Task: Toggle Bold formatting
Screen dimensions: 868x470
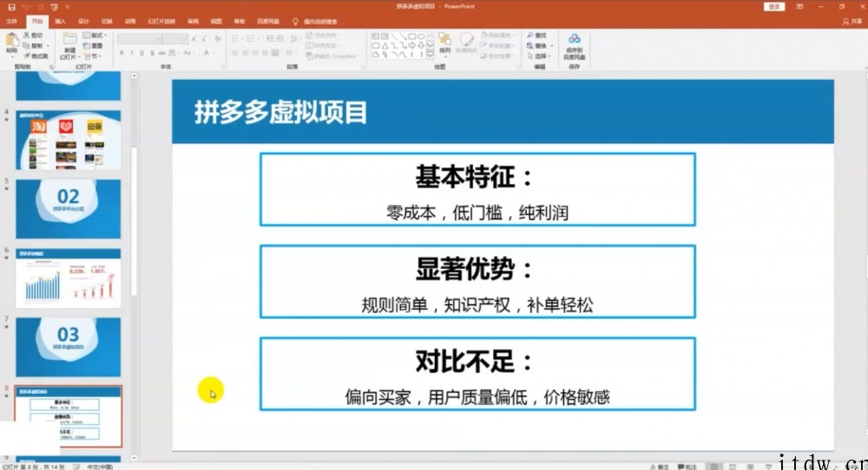Action: tap(122, 53)
